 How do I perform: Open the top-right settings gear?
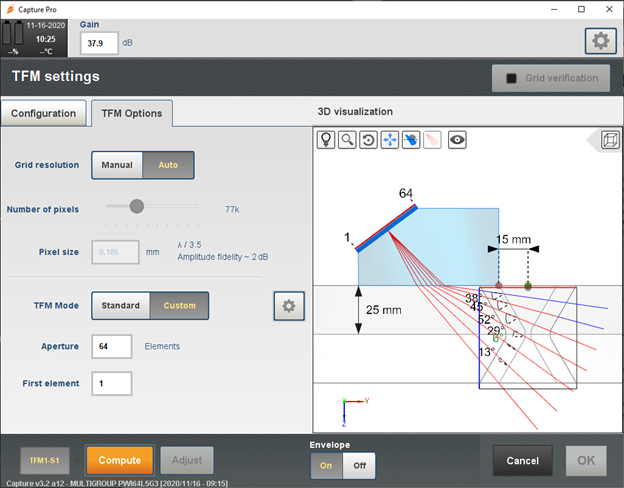coord(601,41)
